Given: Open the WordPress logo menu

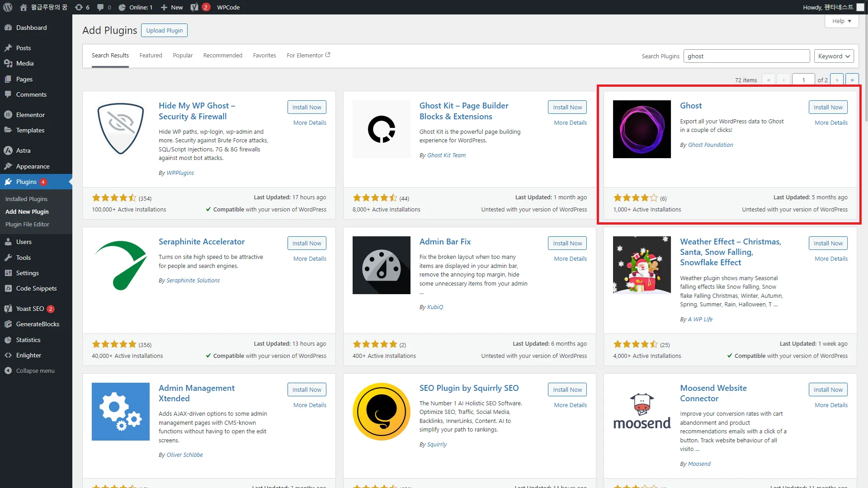Looking at the screenshot, I should pyautogui.click(x=8, y=7).
